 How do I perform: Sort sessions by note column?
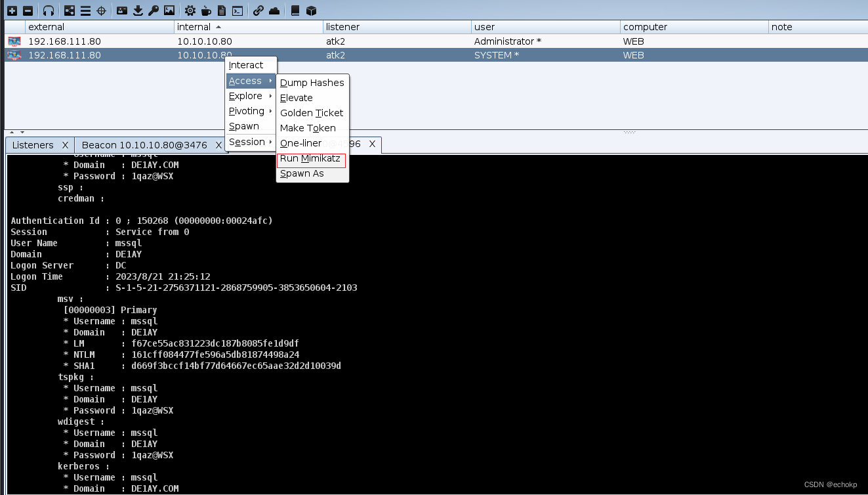pyautogui.click(x=817, y=27)
